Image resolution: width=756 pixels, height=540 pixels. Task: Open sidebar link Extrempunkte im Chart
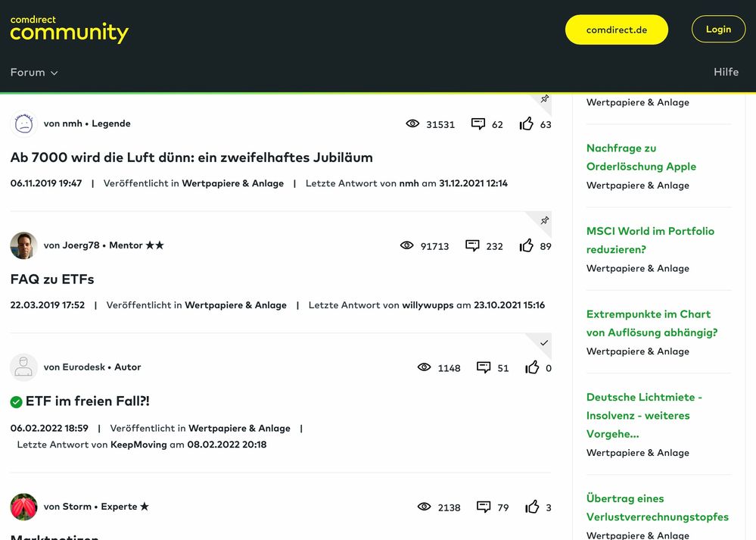click(x=652, y=323)
